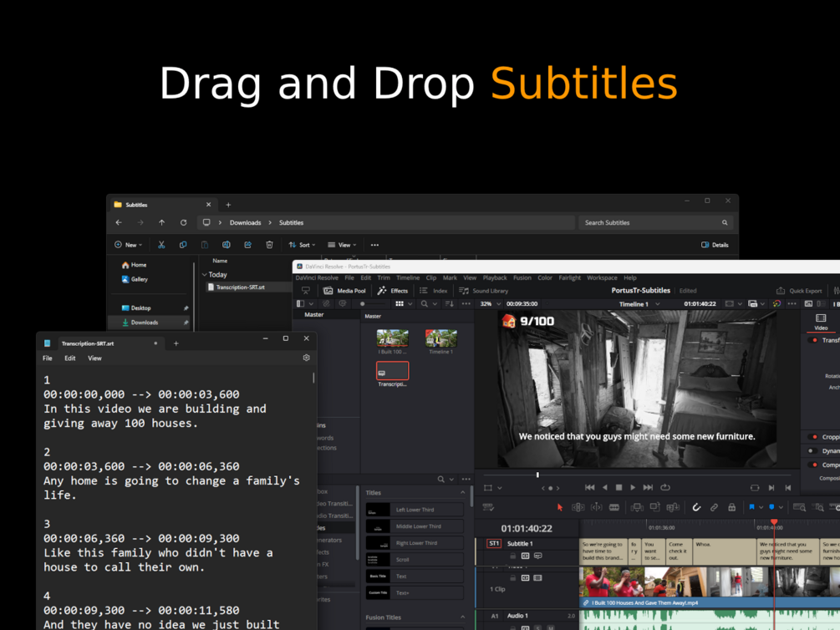The height and width of the screenshot is (630, 840).
Task: Click the search magnifier in the Media Pool toolbar
Action: (x=425, y=304)
